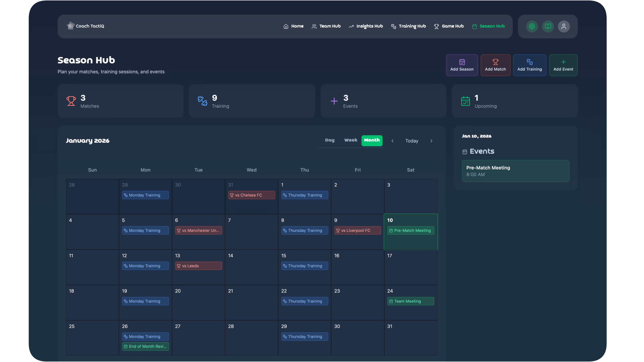Image resolution: width=644 pixels, height=362 pixels.
Task: Go to next month chevron
Action: [431, 141]
